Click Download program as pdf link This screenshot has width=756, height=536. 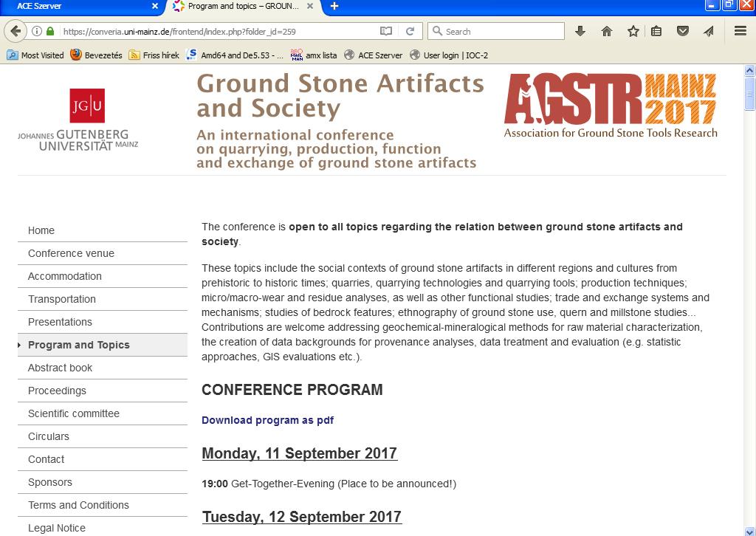pyautogui.click(x=267, y=420)
